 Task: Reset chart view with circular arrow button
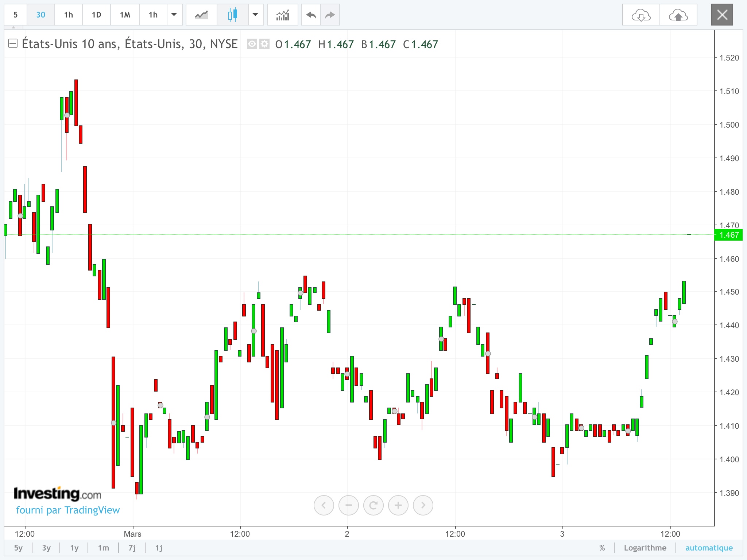point(373,505)
